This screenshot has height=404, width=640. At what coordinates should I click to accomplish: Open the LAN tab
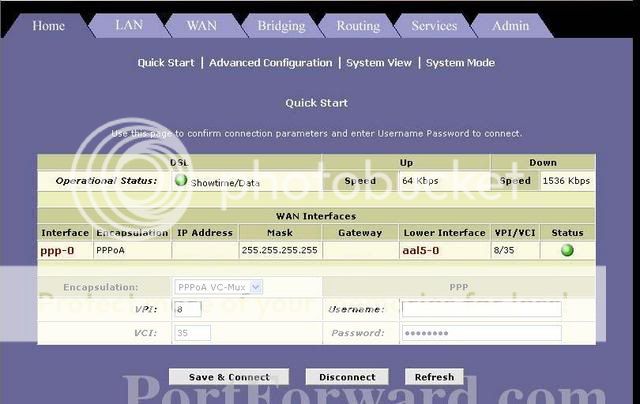[x=129, y=26]
